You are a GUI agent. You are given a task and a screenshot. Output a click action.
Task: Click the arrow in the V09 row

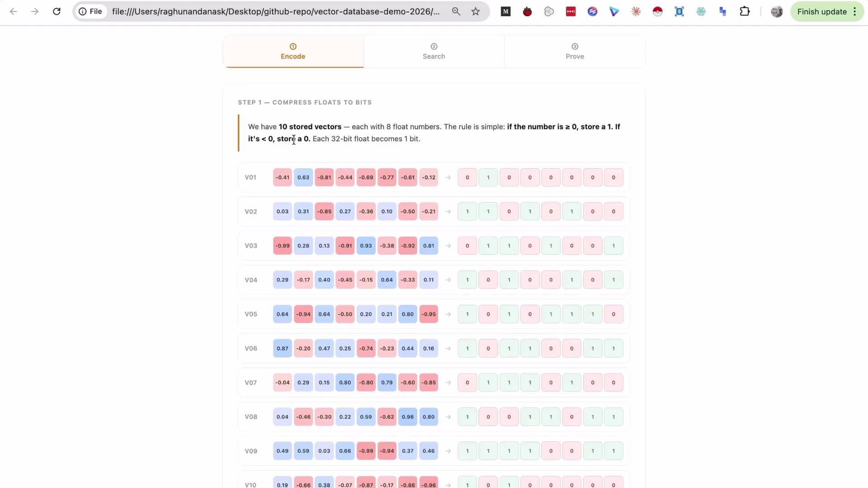click(x=448, y=451)
